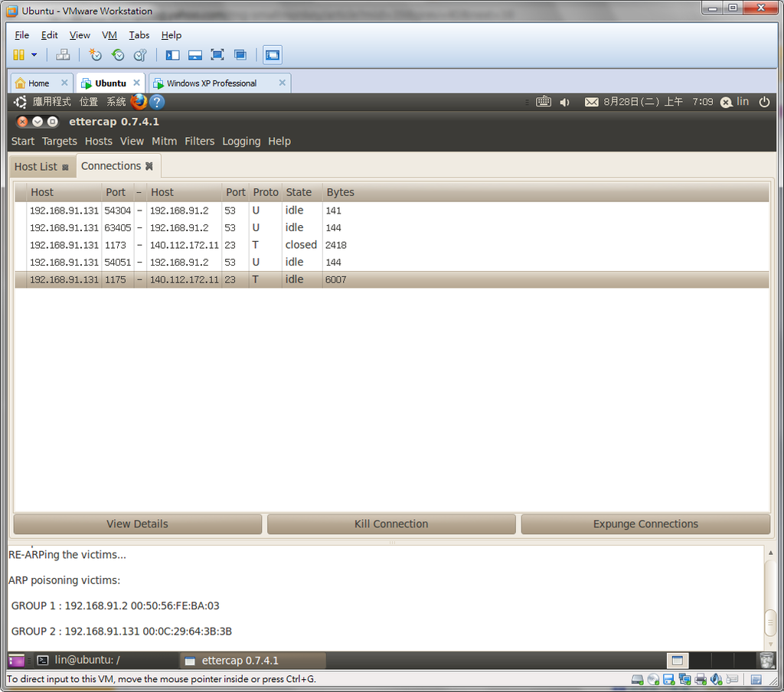Open the VMware View menu
Screen dimensions: 784x692
(80, 35)
